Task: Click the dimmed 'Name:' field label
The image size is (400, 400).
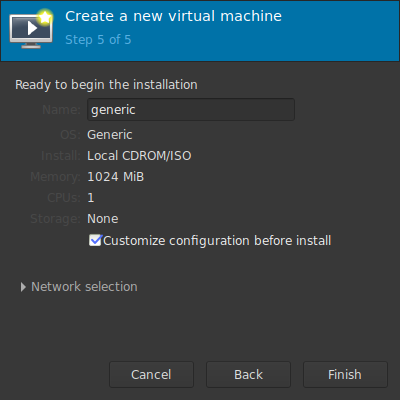Action: (x=62, y=110)
